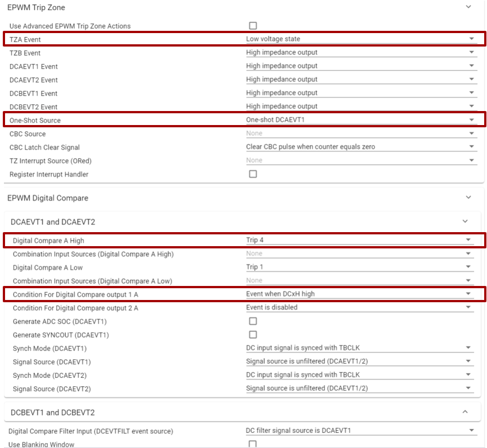This screenshot has width=487, height=448.
Task: Open the Digital Compare Filter Input dropdown
Action: coord(360,431)
